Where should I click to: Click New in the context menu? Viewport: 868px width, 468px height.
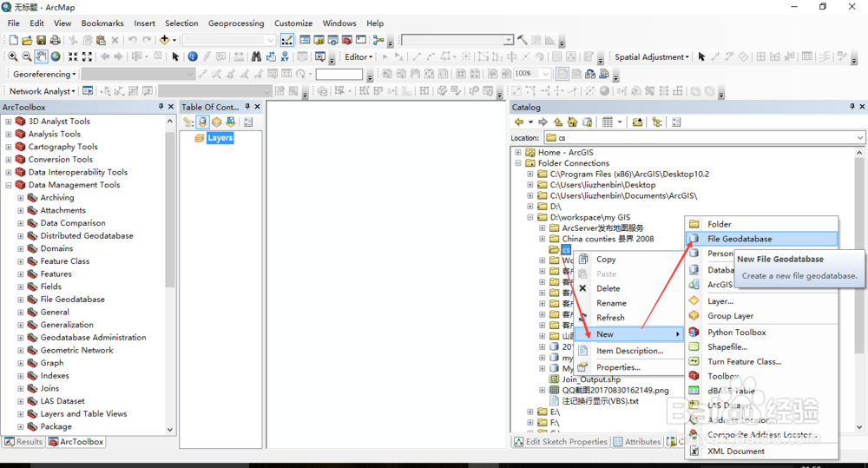[x=628, y=334]
